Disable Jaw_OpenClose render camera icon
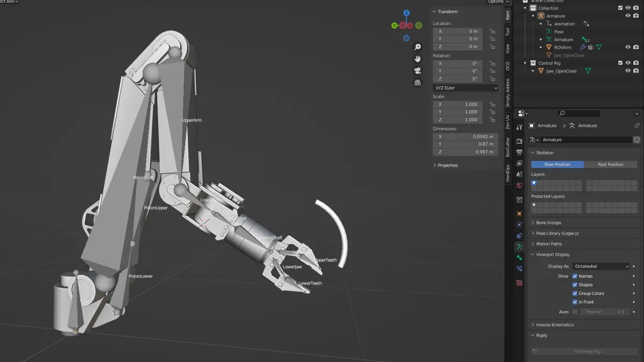This screenshot has width=644, height=362. point(636,71)
